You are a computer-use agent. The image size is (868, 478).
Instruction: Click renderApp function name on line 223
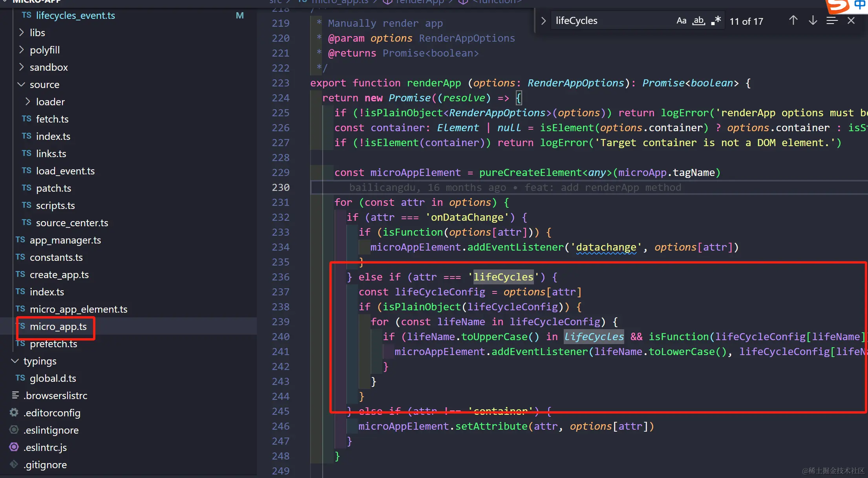434,83
